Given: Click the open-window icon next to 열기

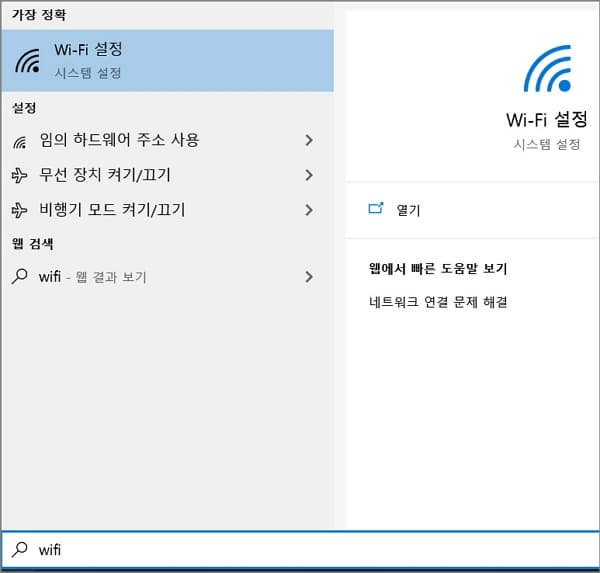Looking at the screenshot, I should [x=376, y=209].
